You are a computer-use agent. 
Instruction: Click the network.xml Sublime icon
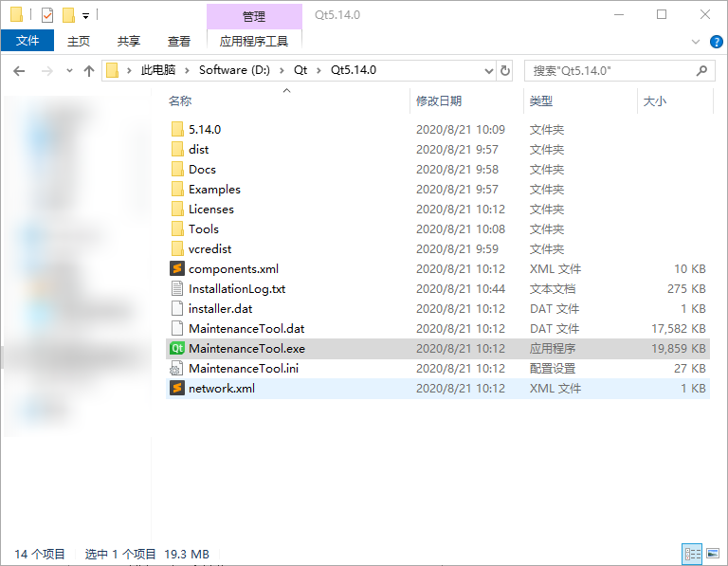(x=177, y=388)
